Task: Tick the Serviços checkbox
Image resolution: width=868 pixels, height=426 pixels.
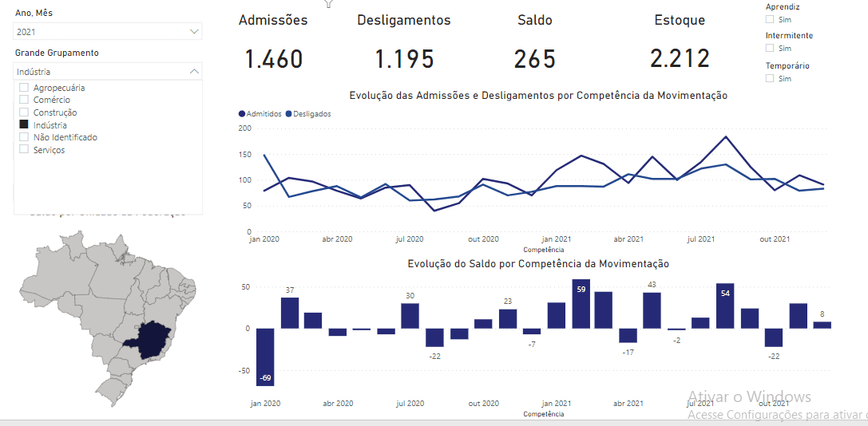Action: click(x=24, y=150)
